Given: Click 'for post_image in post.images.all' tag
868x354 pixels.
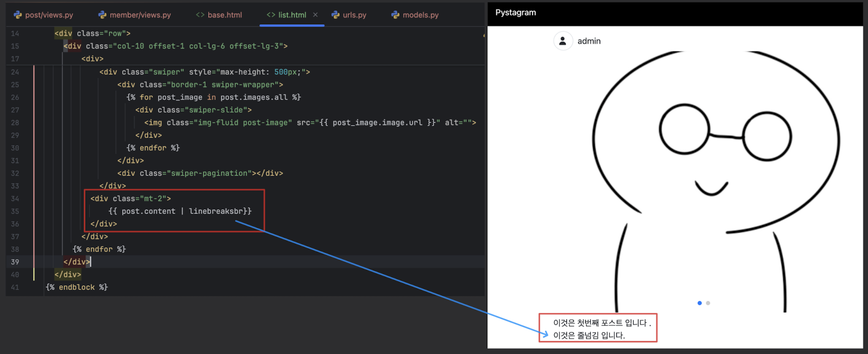Looking at the screenshot, I should (214, 97).
